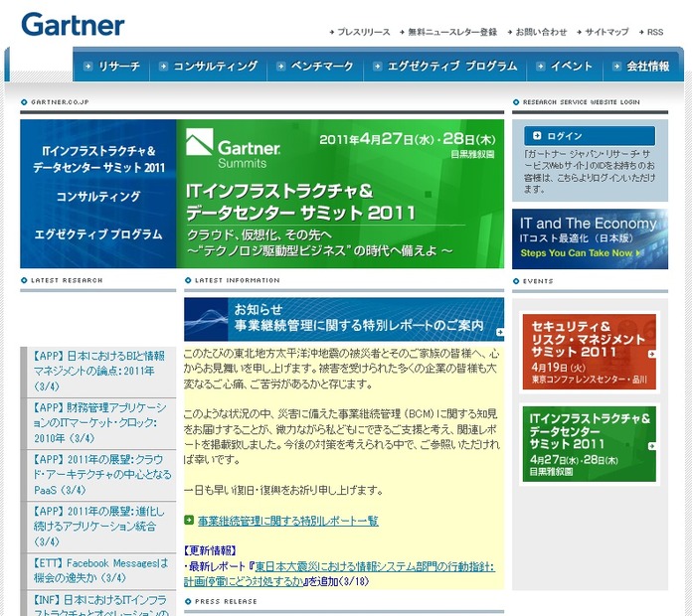Click RESEARCH SERVICE WEBSITE LOGIN heading

582,102
